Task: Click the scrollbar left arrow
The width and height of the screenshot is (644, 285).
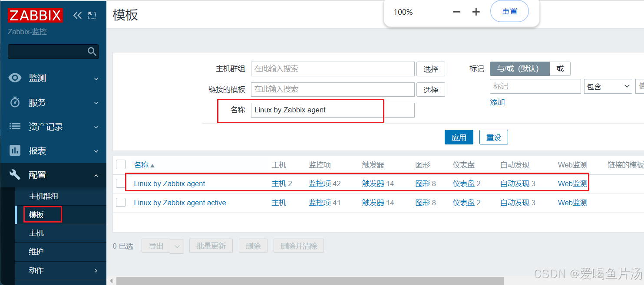Action: (x=111, y=281)
